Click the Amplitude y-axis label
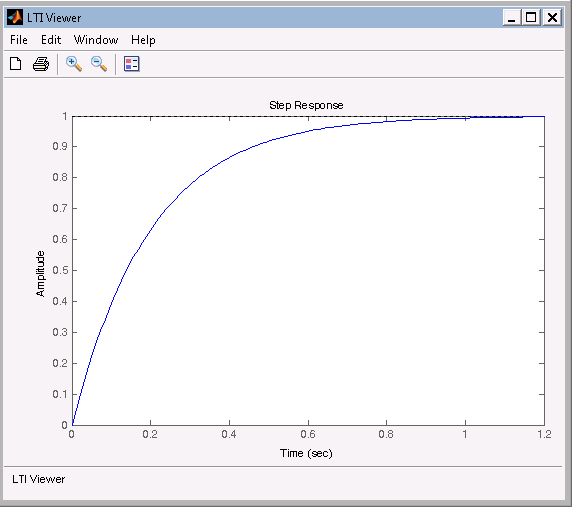The height and width of the screenshot is (509, 572). [40, 274]
